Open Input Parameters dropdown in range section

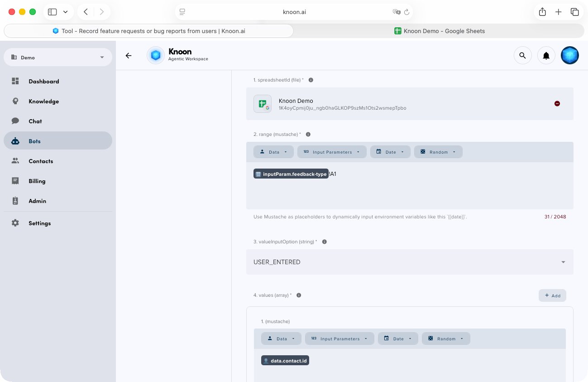(331, 152)
